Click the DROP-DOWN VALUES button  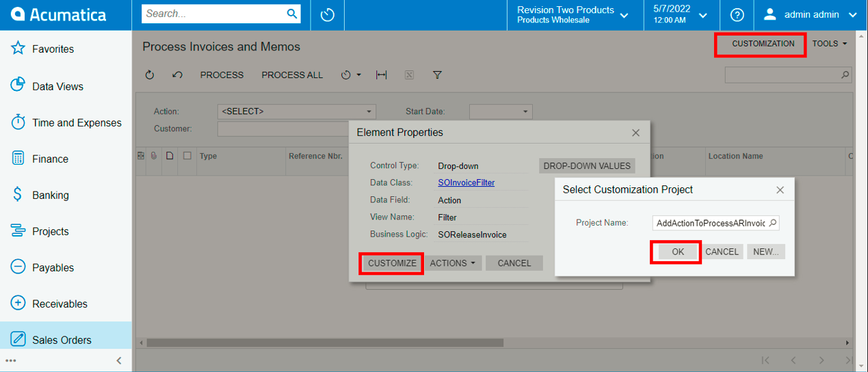[587, 166]
